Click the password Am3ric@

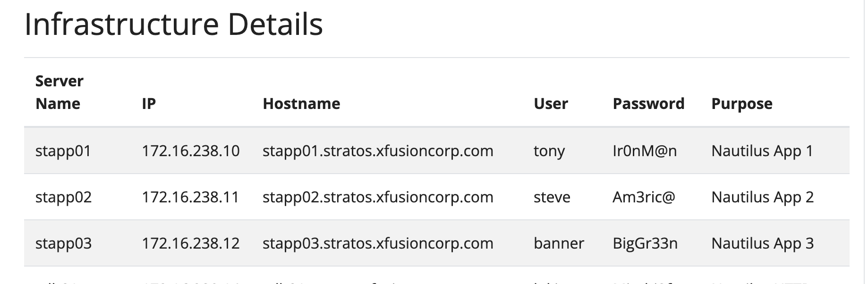pyautogui.click(x=644, y=197)
